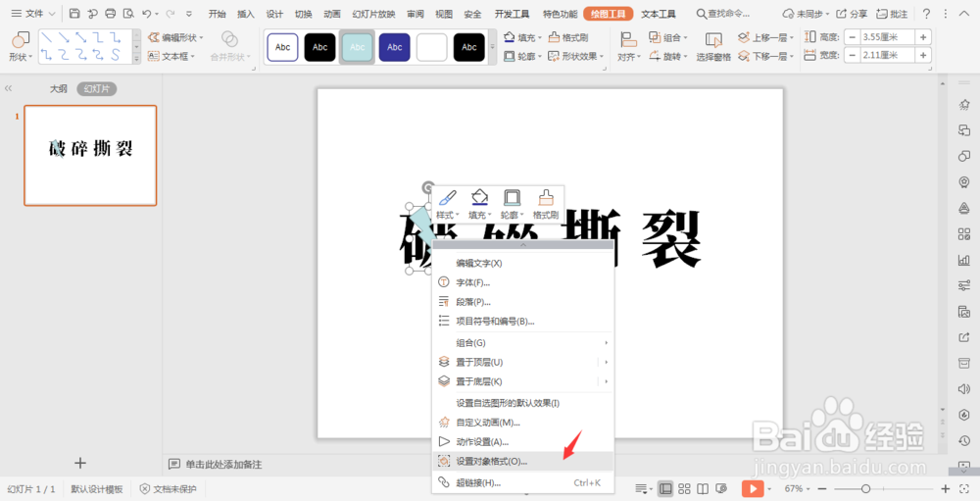Open the 动画 ribbon tab

coord(332,14)
